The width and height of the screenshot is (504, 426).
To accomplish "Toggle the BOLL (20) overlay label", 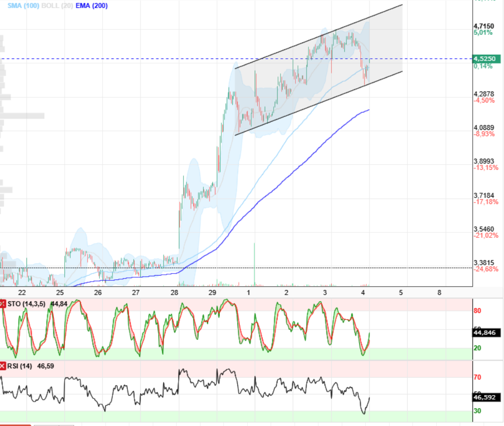I will (57, 6).
